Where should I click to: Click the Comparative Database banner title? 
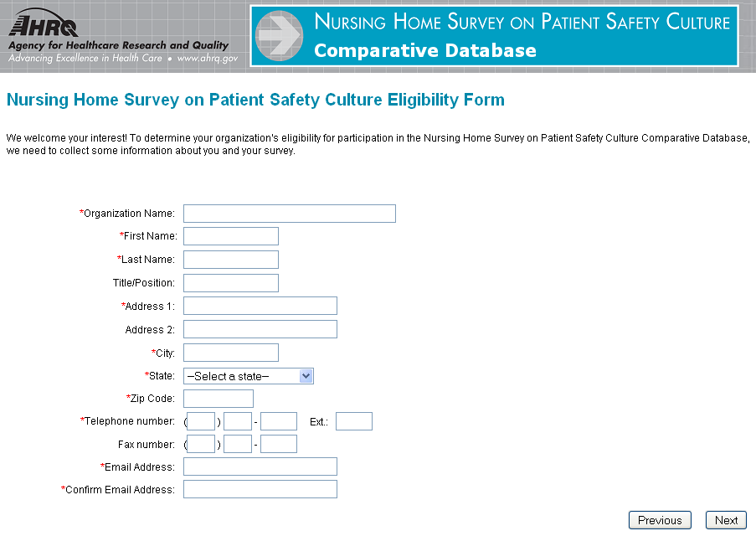click(424, 51)
